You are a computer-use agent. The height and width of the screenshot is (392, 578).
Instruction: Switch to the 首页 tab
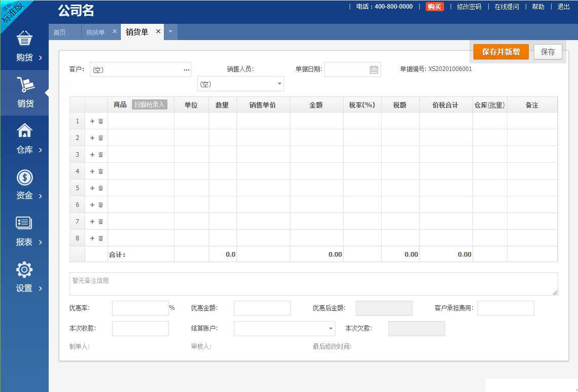pyautogui.click(x=60, y=32)
